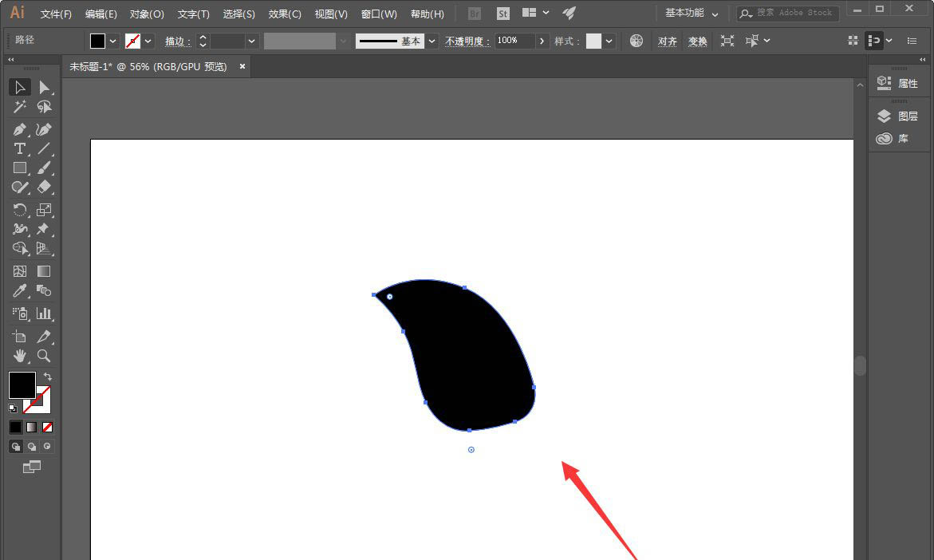Expand the stroke weight dropdown

[x=252, y=41]
